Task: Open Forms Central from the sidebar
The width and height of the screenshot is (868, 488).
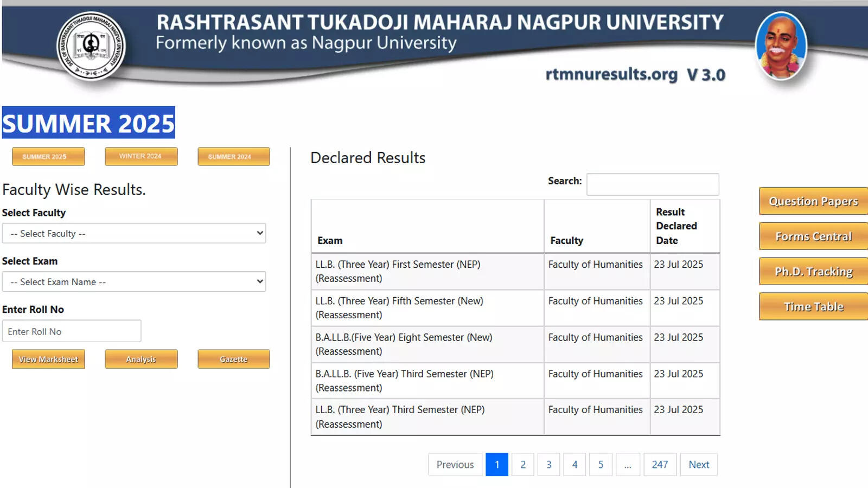Action: pyautogui.click(x=812, y=236)
